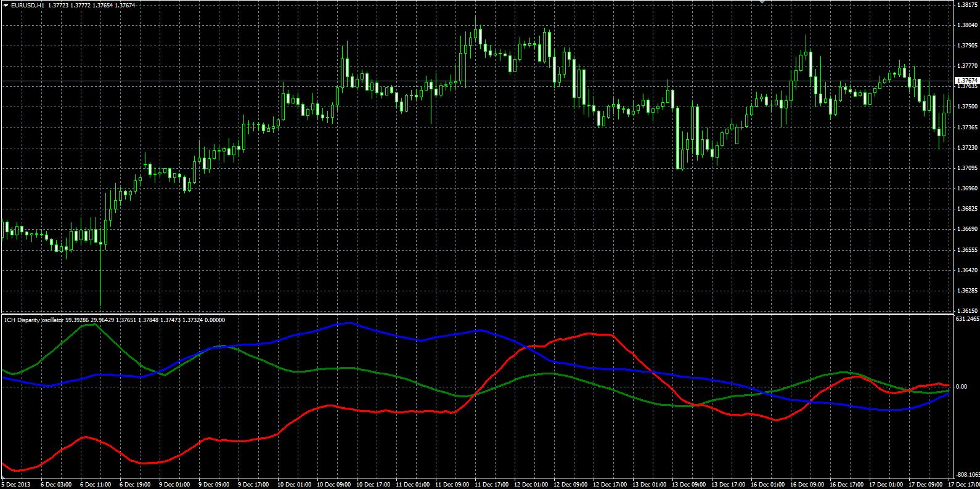Click the 13 Dec 17:00 time label
This screenshot has height=489, width=980.
click(728, 485)
